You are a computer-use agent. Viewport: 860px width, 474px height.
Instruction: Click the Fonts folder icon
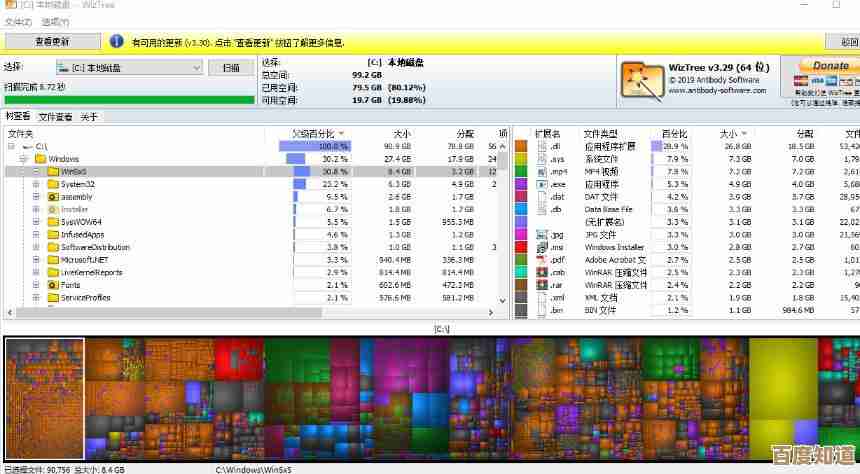[53, 285]
